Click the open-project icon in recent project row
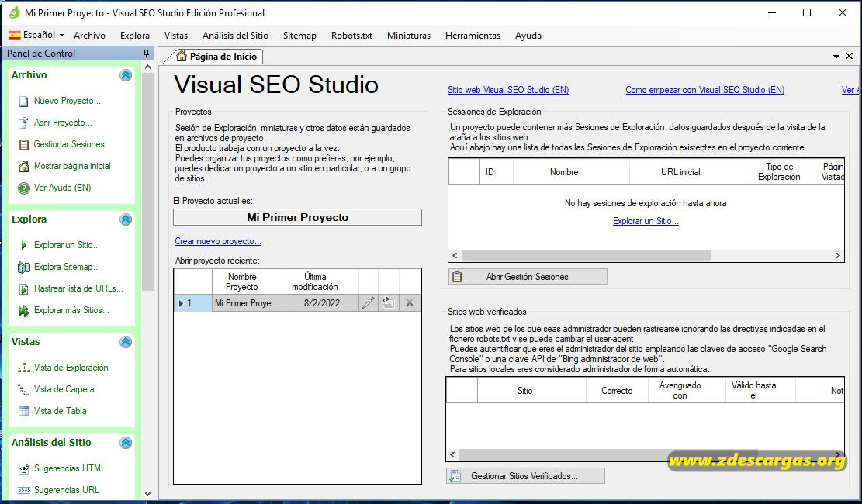The image size is (862, 504). coord(389,303)
